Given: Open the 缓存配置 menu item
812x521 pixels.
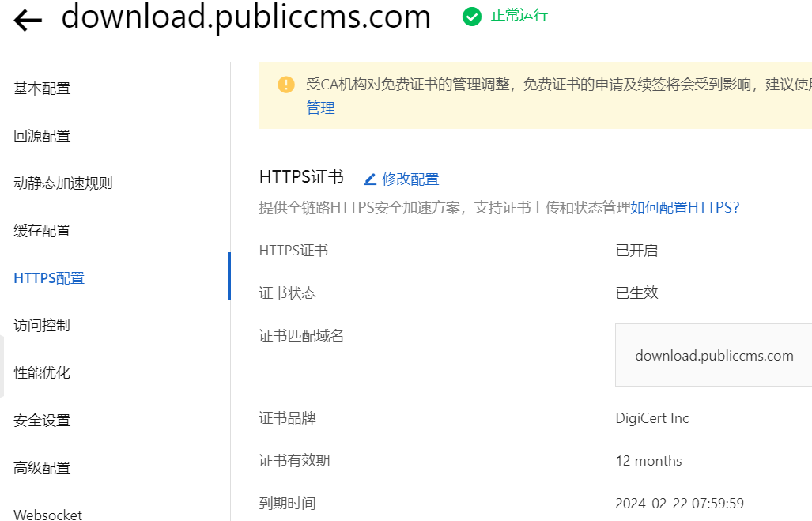Looking at the screenshot, I should [42, 231].
